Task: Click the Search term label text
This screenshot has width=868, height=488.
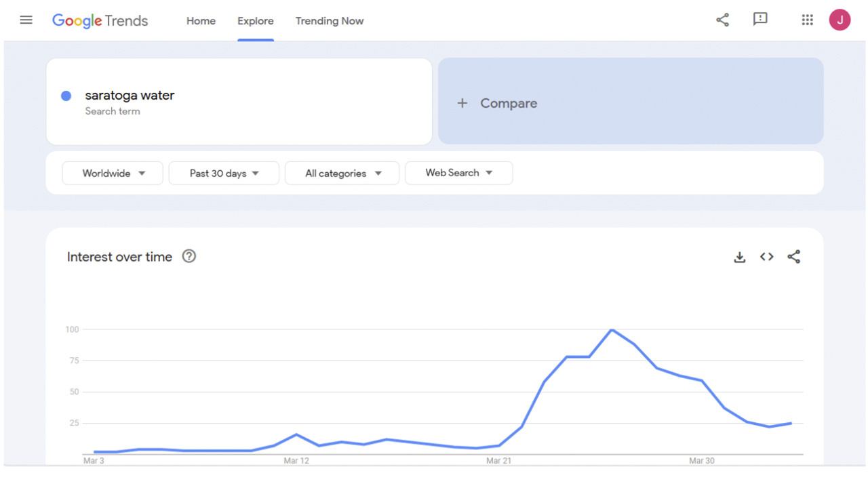Action: click(x=113, y=111)
